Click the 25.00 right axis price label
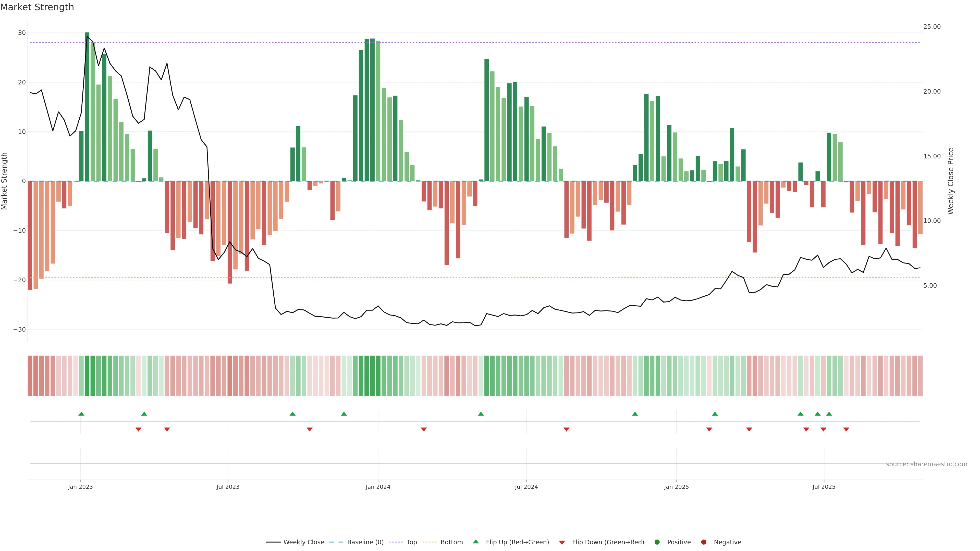The width and height of the screenshot is (980, 551). point(932,27)
